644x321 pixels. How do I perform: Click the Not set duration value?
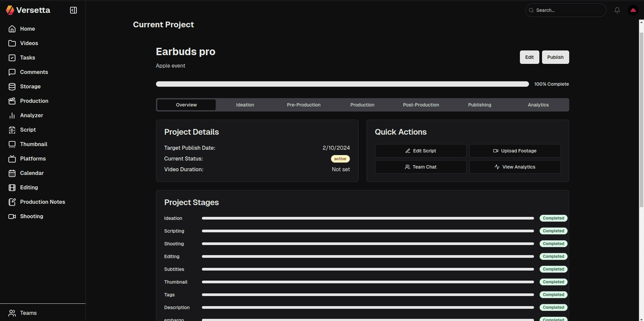click(341, 170)
